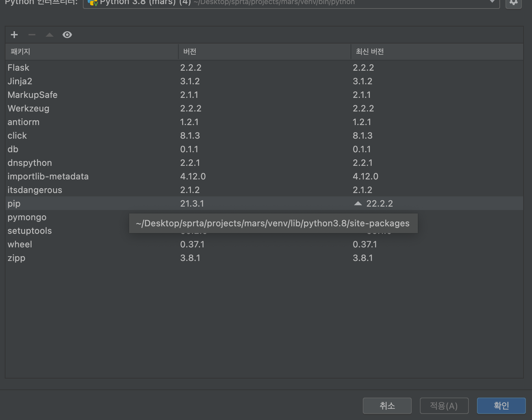Select the zipp package

[x=16, y=258]
